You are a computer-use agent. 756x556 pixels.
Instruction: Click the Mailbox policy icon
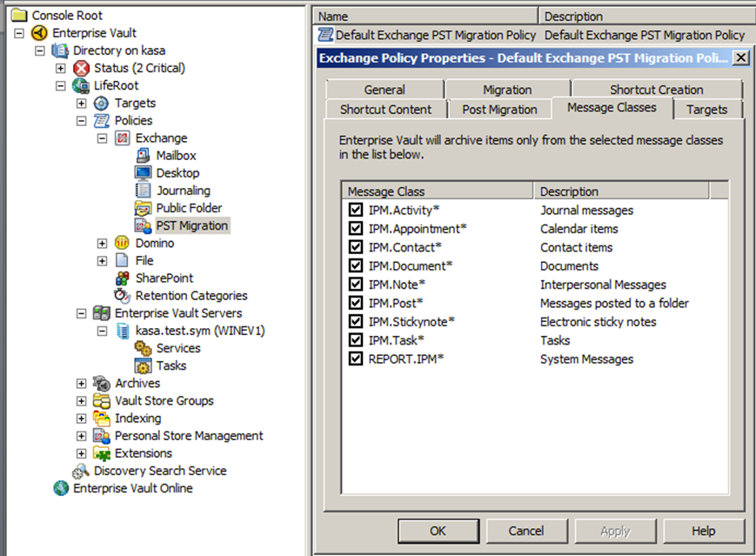point(143,155)
